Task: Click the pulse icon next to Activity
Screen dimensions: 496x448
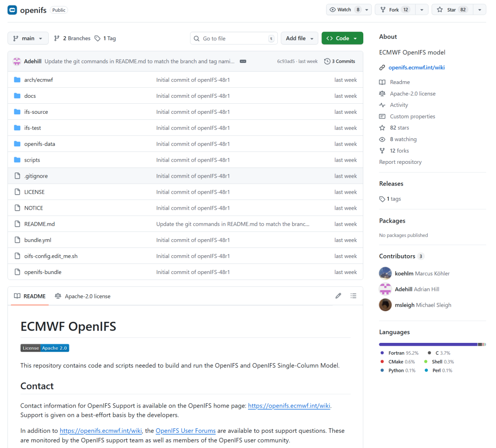Action: pyautogui.click(x=382, y=105)
